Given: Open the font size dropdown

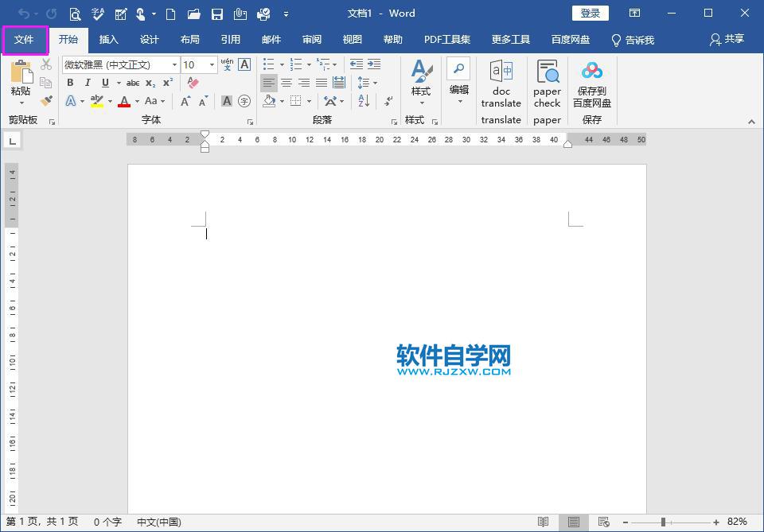Looking at the screenshot, I should click(x=210, y=64).
